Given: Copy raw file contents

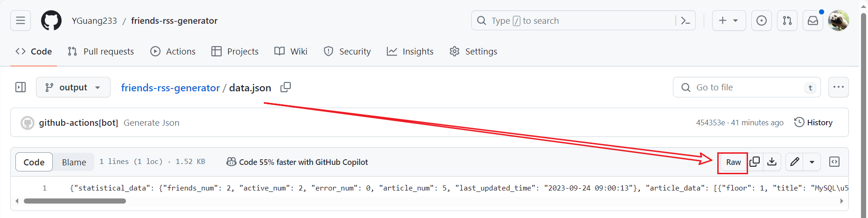Looking at the screenshot, I should (x=755, y=162).
